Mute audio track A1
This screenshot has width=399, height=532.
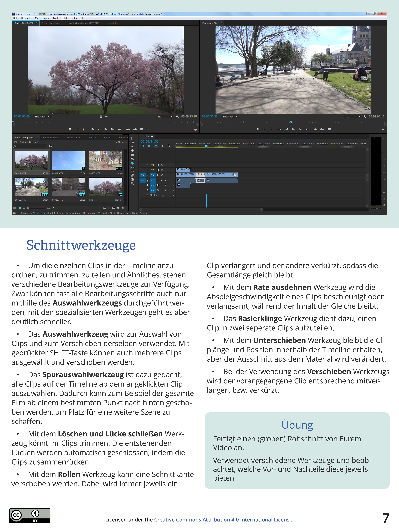pyautogui.click(x=161, y=180)
